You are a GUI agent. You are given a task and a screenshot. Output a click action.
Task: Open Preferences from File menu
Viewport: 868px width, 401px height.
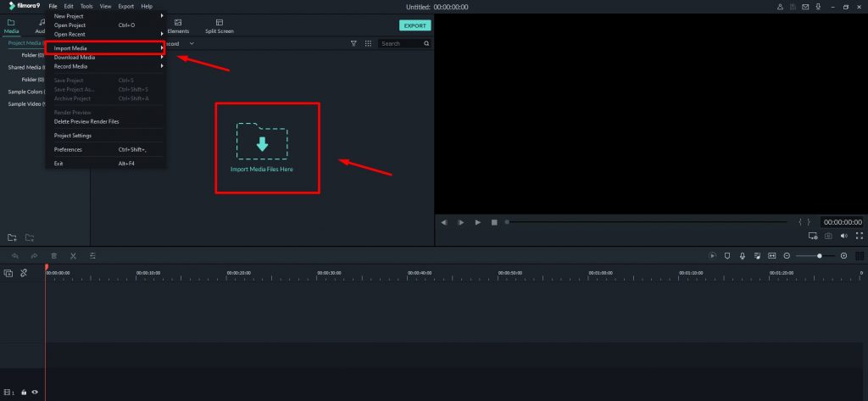(x=105, y=149)
